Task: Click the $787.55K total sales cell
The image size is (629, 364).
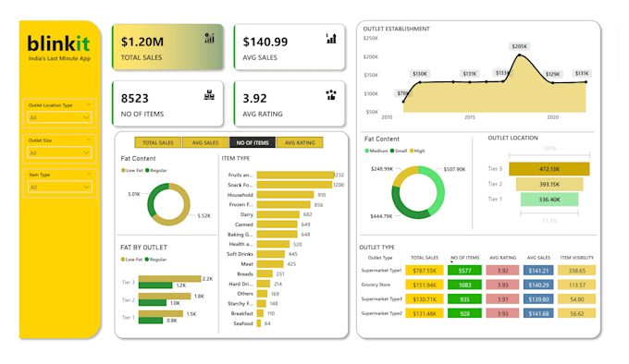Action: point(425,271)
